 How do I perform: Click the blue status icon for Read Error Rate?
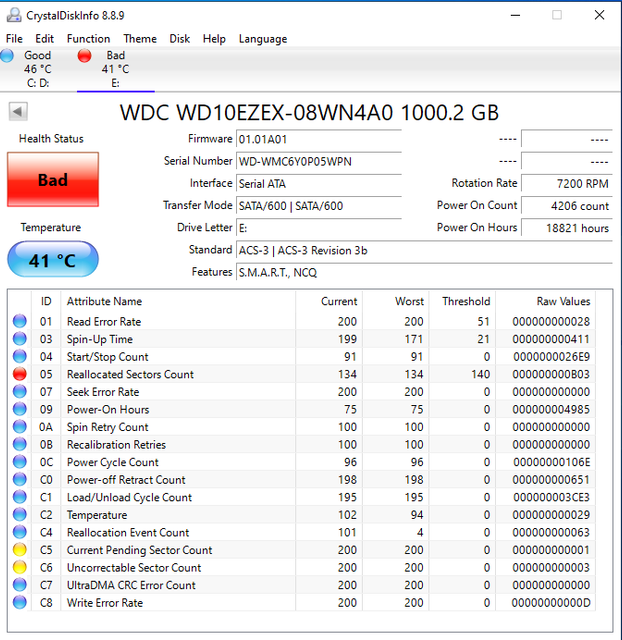click(x=20, y=321)
